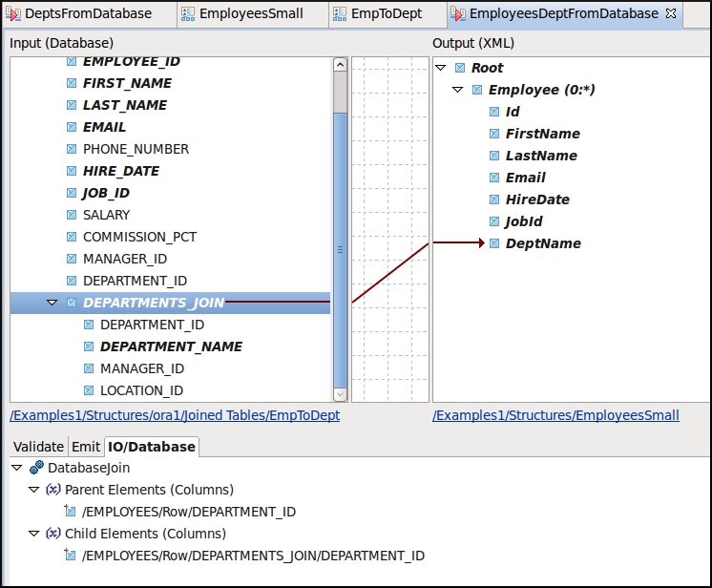Select the HireDate output element
Viewport: 712px width, 588px height.
[x=537, y=199]
